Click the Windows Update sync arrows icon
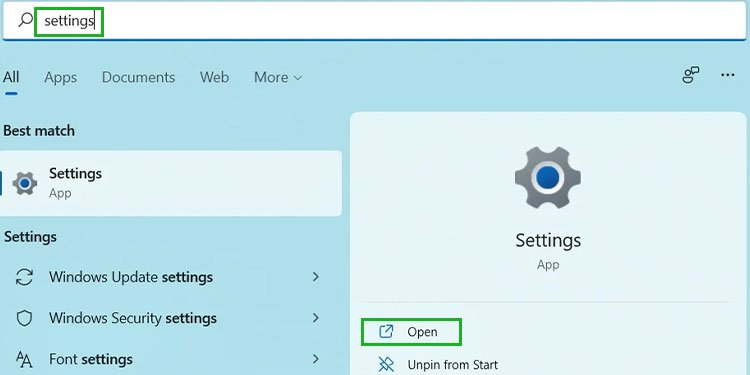 [24, 277]
